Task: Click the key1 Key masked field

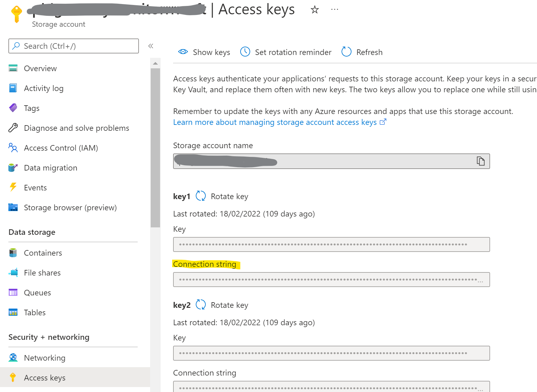Action: [331, 244]
